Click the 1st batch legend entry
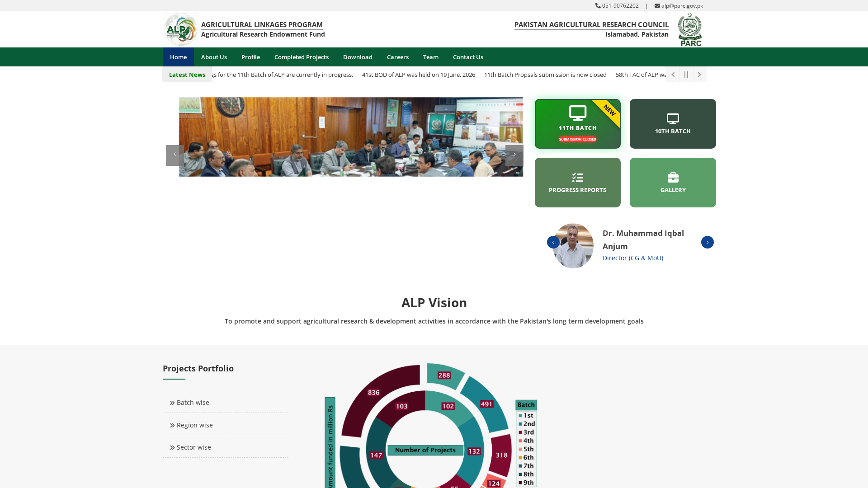Viewport: 868px width, 488px height. 527,415
